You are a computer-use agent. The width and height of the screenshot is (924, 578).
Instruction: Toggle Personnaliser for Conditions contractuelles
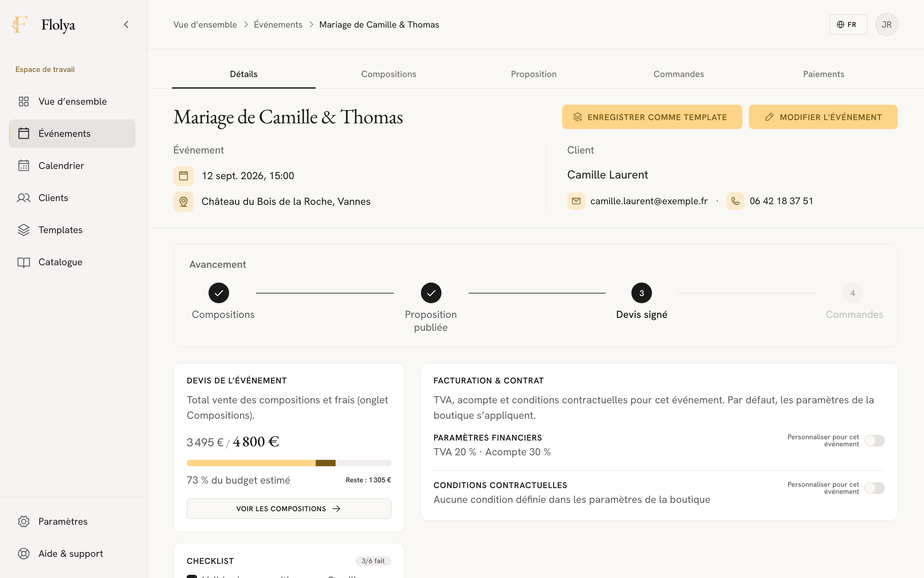[x=874, y=488]
